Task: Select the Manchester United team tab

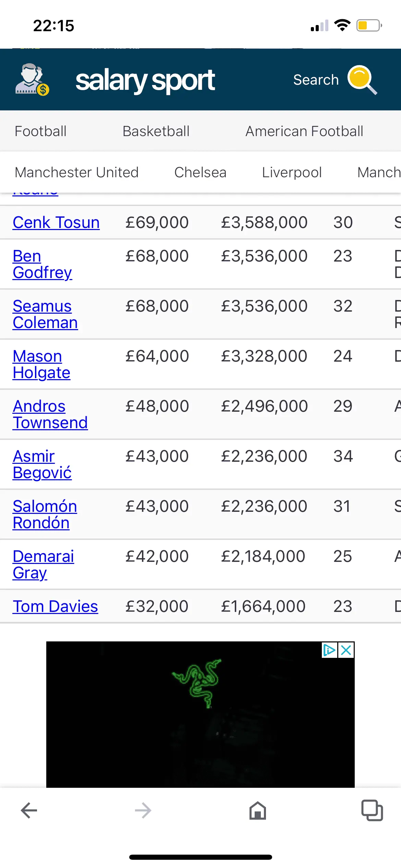Action: [x=76, y=172]
